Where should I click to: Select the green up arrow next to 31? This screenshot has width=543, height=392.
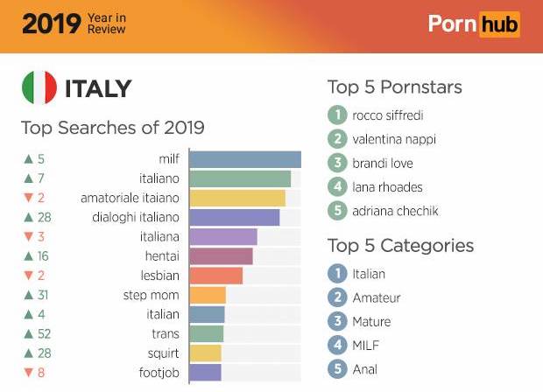(29, 295)
